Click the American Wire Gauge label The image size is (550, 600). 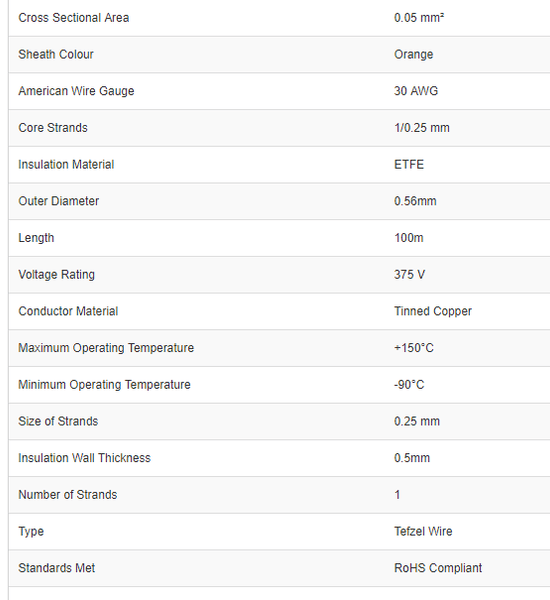click(76, 91)
